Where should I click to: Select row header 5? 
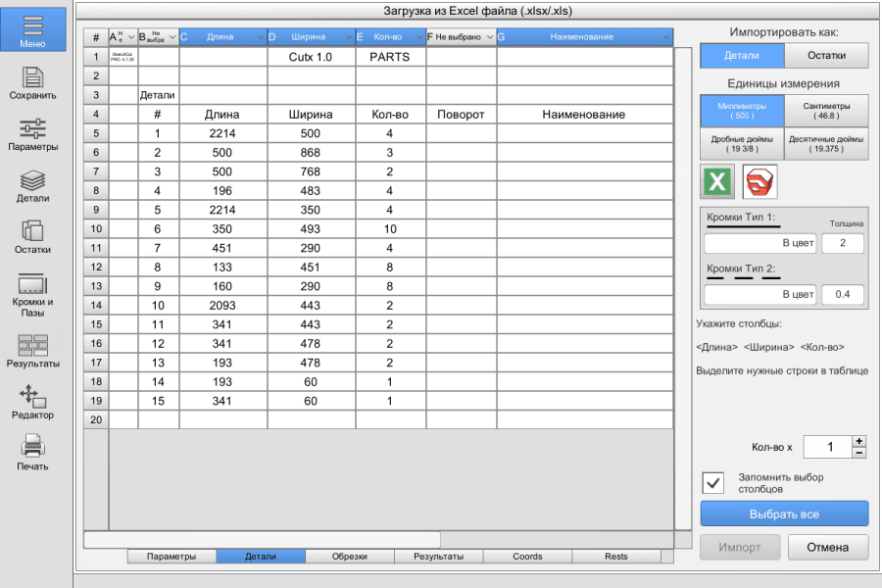[x=96, y=133]
